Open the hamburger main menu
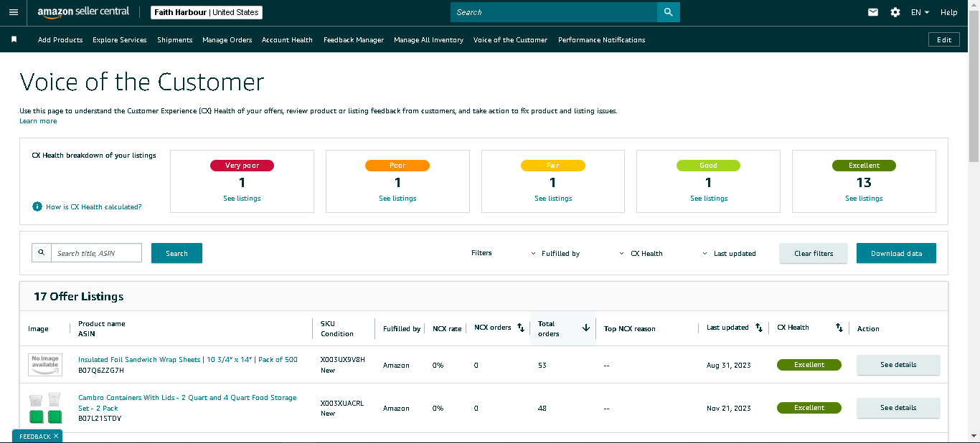Image resolution: width=980 pixels, height=443 pixels. pos(14,12)
